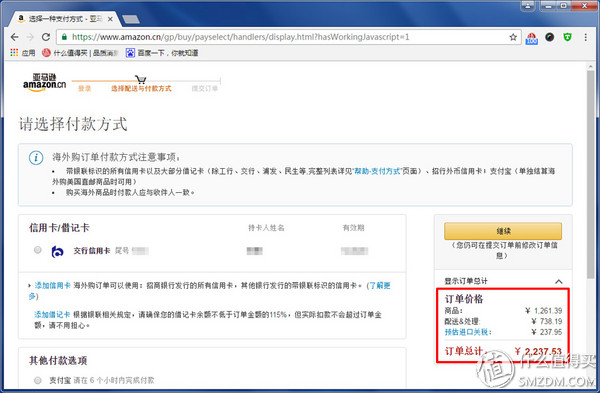Open the red extension icon with 100 badge
600x393 pixels.
532,38
